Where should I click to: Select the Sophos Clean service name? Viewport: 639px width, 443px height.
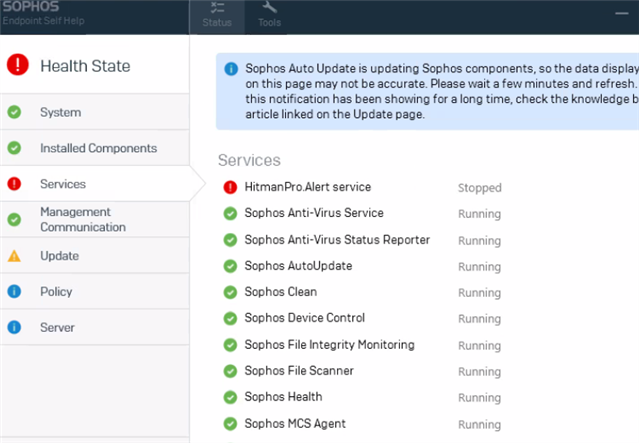click(x=280, y=292)
